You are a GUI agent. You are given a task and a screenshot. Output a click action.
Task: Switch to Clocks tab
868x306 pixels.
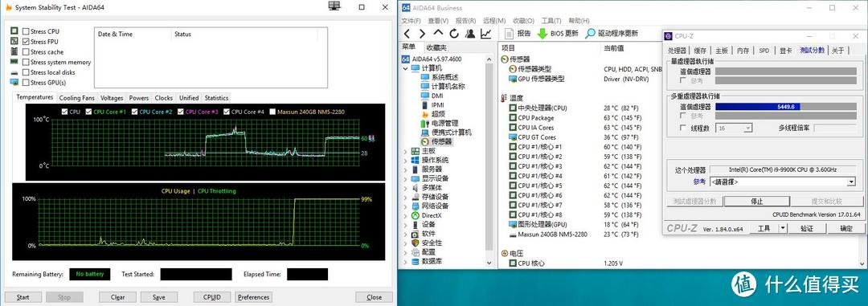pos(164,98)
